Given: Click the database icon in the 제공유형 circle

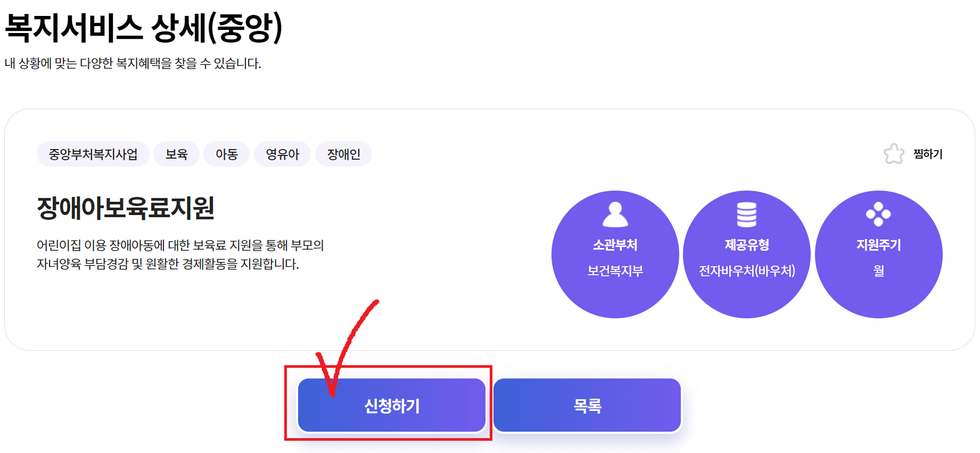Looking at the screenshot, I should click(x=747, y=214).
